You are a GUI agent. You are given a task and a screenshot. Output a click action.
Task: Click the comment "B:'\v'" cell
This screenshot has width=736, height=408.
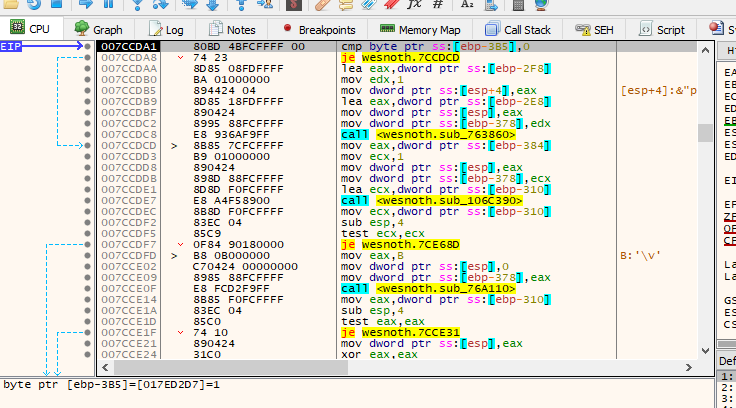(641, 255)
